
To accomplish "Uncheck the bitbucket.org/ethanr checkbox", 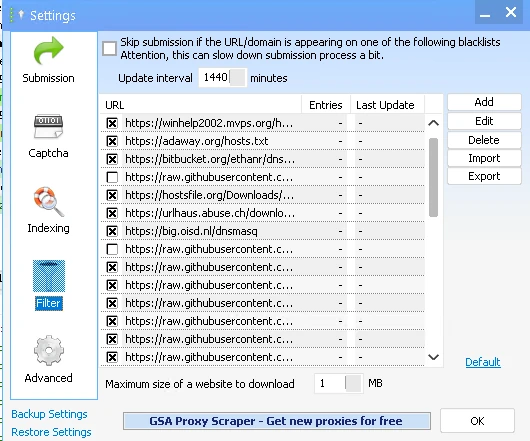I will [x=112, y=159].
